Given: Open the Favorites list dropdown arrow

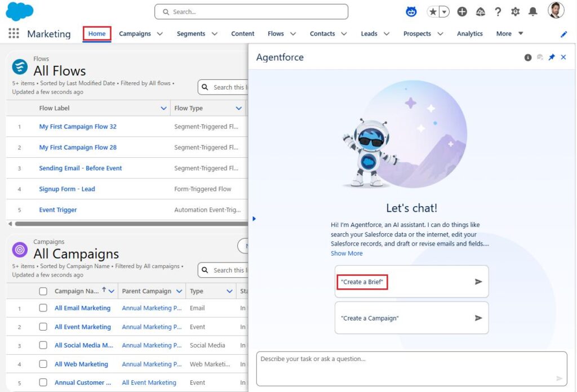Looking at the screenshot, I should (x=445, y=12).
